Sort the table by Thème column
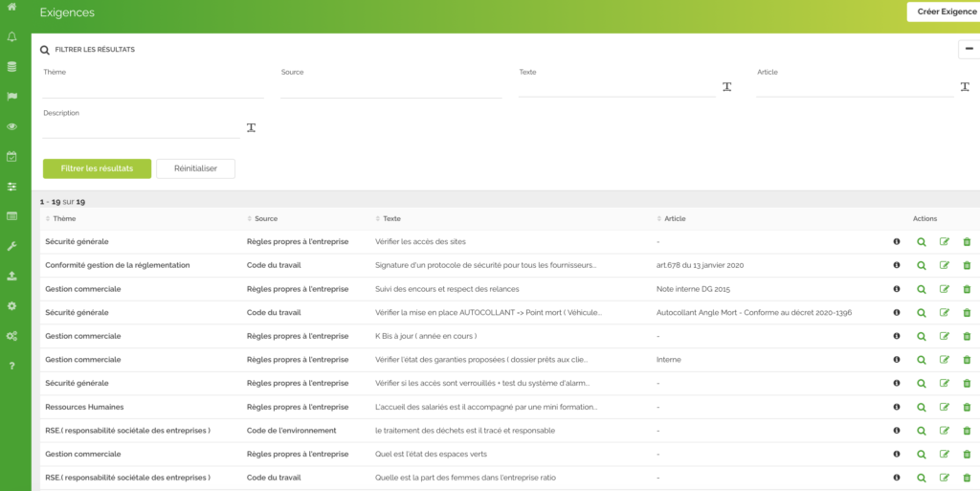Screen dimensions: 980x491 pos(64,218)
